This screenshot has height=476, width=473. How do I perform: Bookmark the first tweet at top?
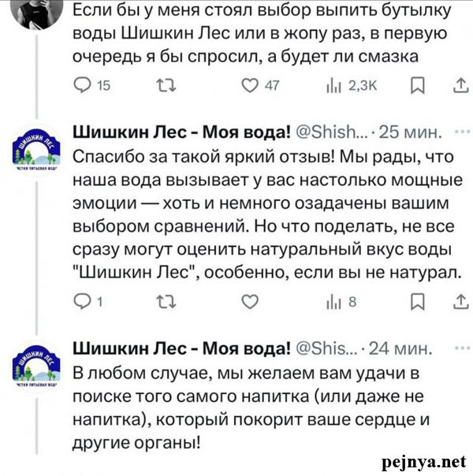point(419,85)
